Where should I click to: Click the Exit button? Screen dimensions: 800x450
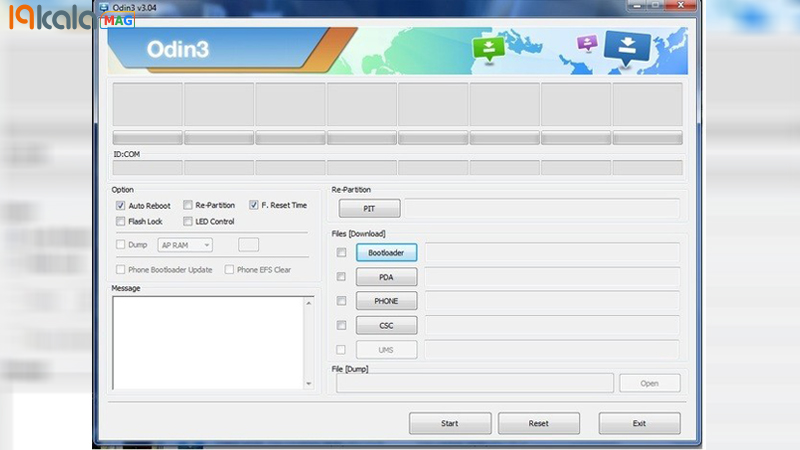click(x=639, y=423)
